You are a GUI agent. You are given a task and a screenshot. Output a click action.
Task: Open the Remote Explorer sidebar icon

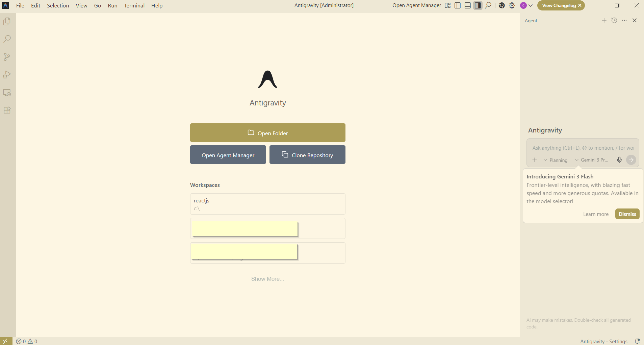7,93
